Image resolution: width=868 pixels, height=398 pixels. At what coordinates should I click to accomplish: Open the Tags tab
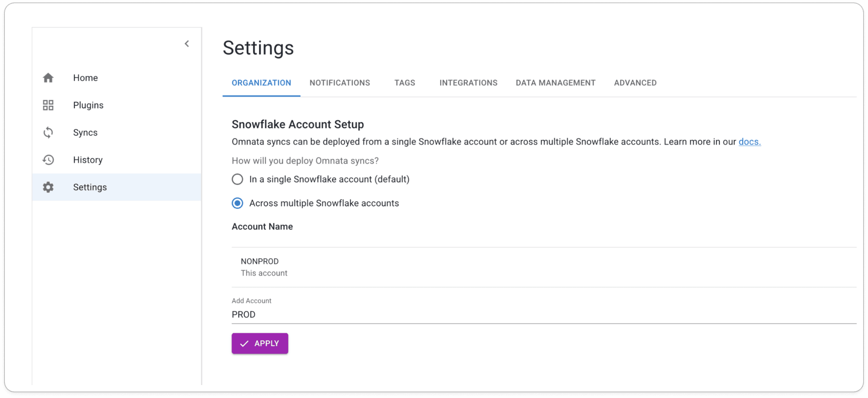405,83
